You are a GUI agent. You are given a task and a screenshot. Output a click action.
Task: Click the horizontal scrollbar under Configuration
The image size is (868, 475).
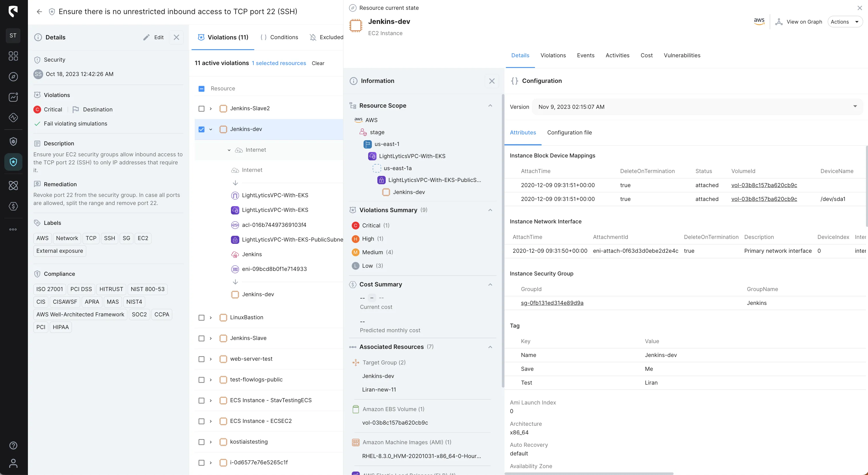pyautogui.click(x=589, y=473)
